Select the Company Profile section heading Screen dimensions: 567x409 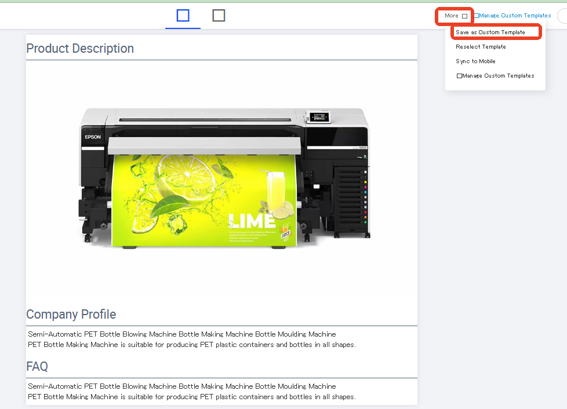click(71, 314)
